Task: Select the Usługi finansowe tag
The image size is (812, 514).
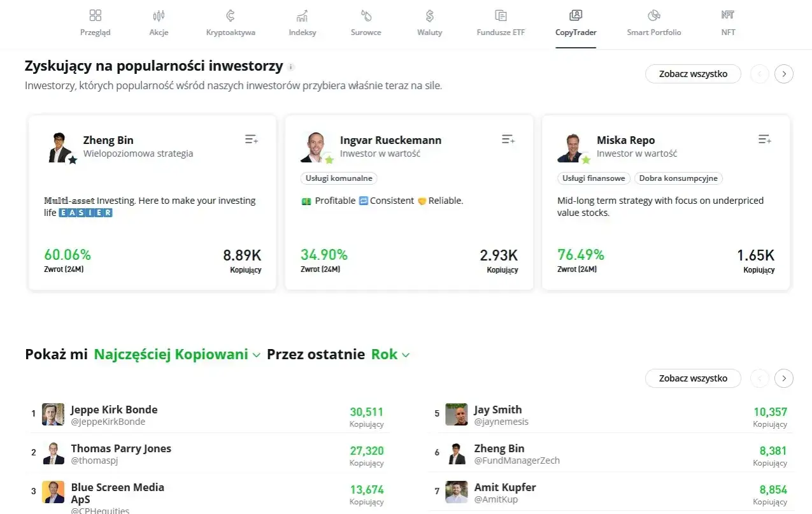Action: (x=594, y=178)
